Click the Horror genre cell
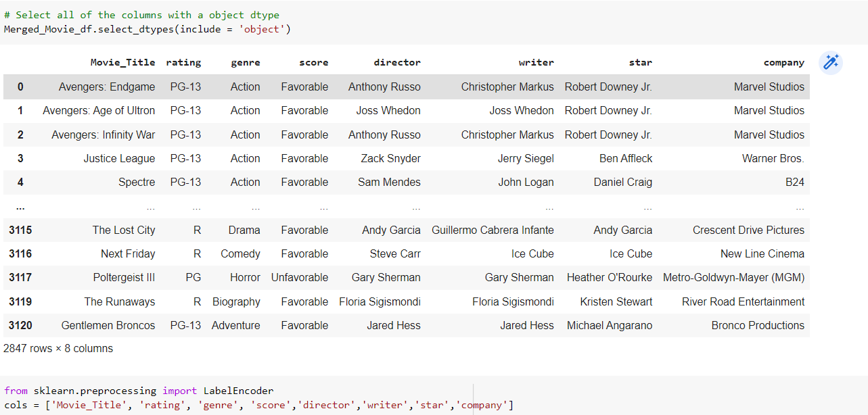868x415 pixels. coord(245,277)
